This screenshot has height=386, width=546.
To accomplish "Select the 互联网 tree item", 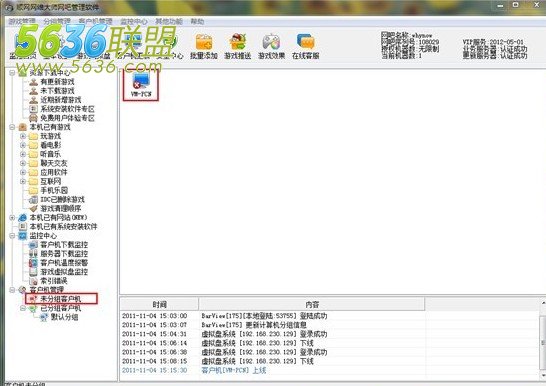I will point(50,181).
